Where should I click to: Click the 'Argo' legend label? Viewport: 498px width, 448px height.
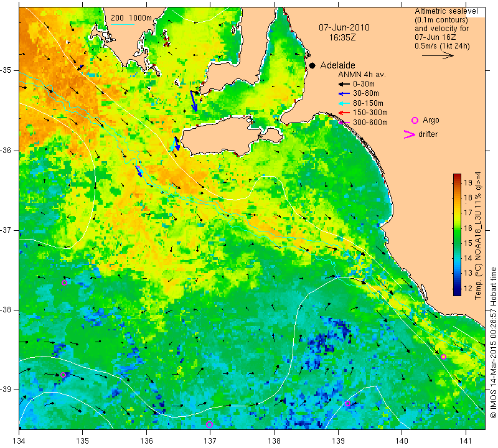click(431, 120)
